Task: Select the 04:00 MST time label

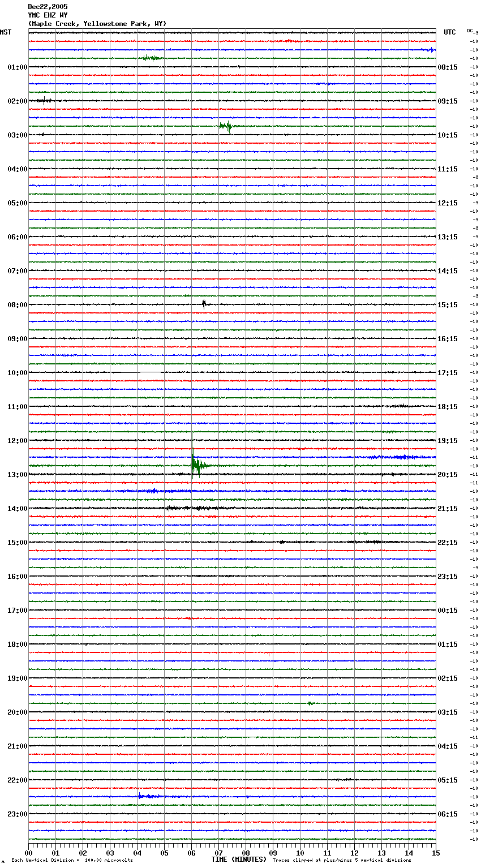Action: coord(18,169)
